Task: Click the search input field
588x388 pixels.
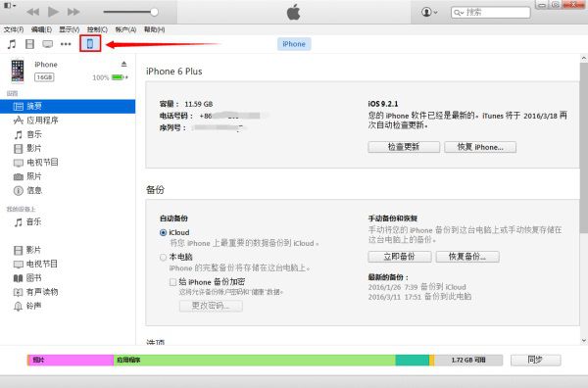Action: coord(491,13)
